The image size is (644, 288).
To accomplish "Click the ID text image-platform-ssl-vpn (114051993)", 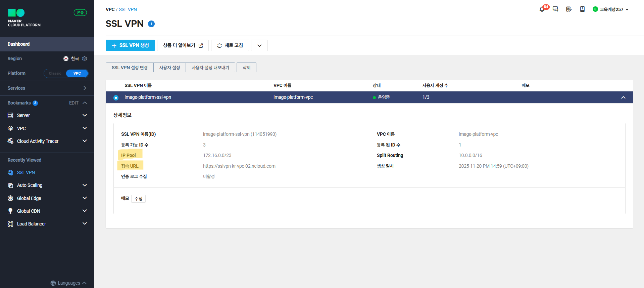I will point(240,134).
